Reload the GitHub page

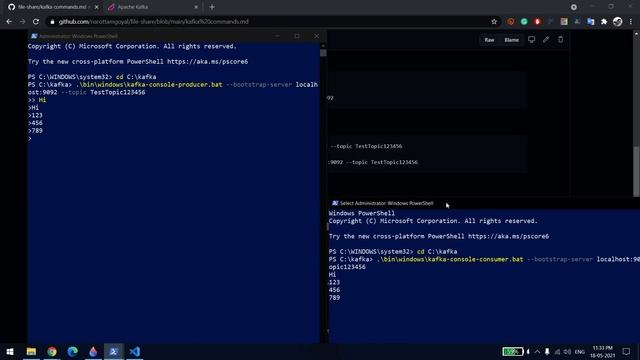tap(36, 22)
